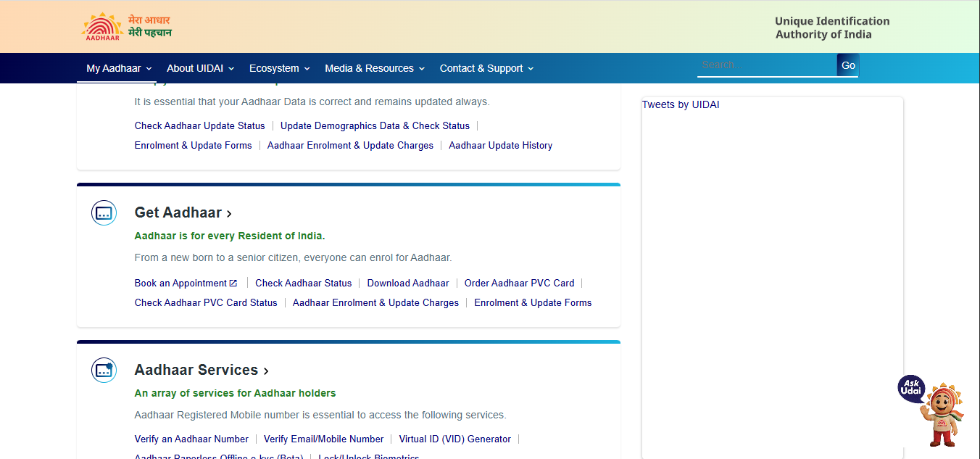The image size is (980, 459).
Task: Open the Aadhaar Services heading link
Action: [202, 370]
